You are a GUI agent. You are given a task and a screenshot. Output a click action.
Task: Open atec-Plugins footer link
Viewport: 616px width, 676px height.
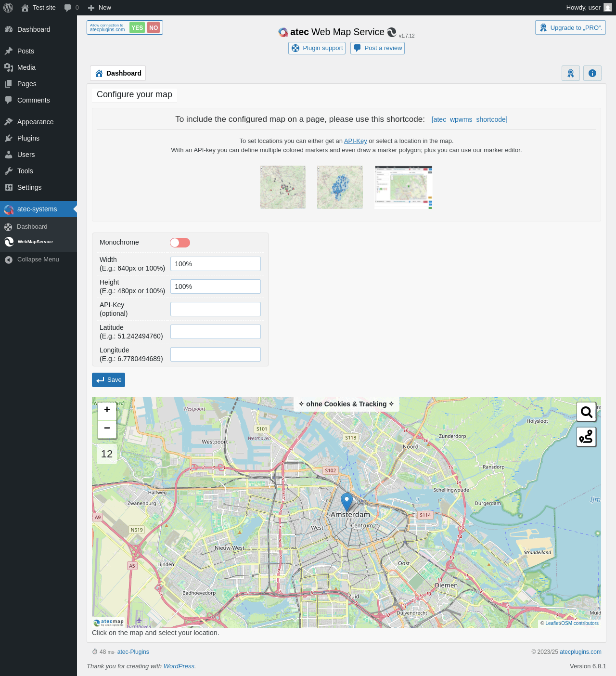tap(133, 652)
